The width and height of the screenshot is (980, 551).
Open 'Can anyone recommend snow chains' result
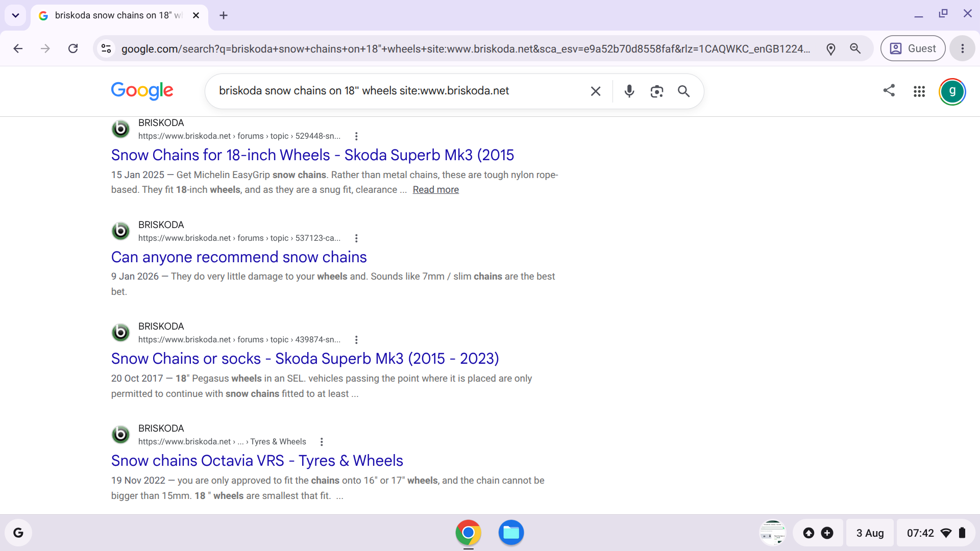coord(239,257)
